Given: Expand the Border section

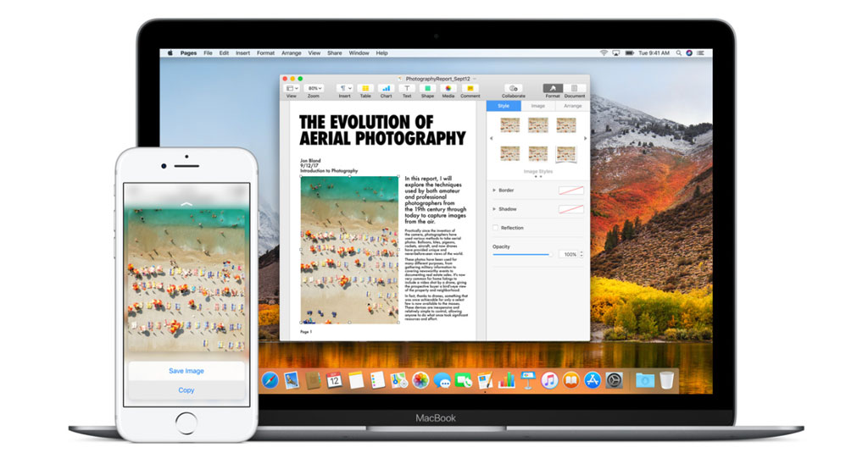Looking at the screenshot, I should (494, 191).
